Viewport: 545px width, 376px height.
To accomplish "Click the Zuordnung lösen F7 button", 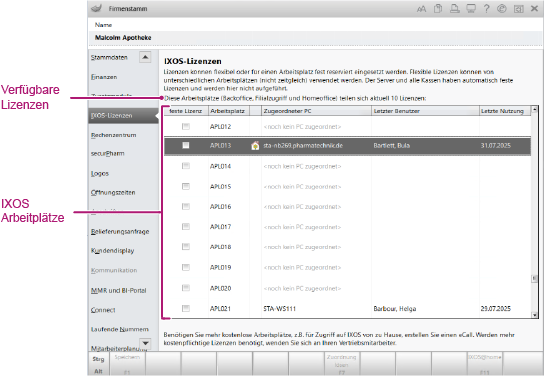I will [342, 364].
